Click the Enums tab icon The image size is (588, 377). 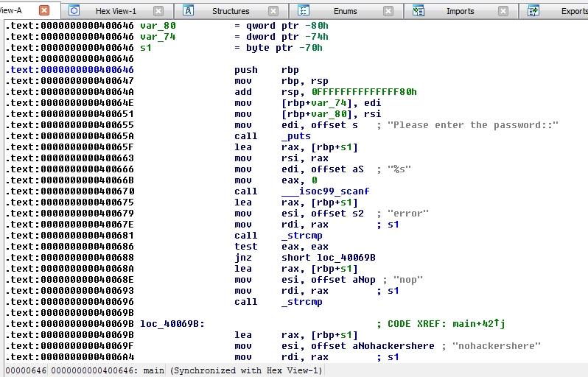click(304, 10)
